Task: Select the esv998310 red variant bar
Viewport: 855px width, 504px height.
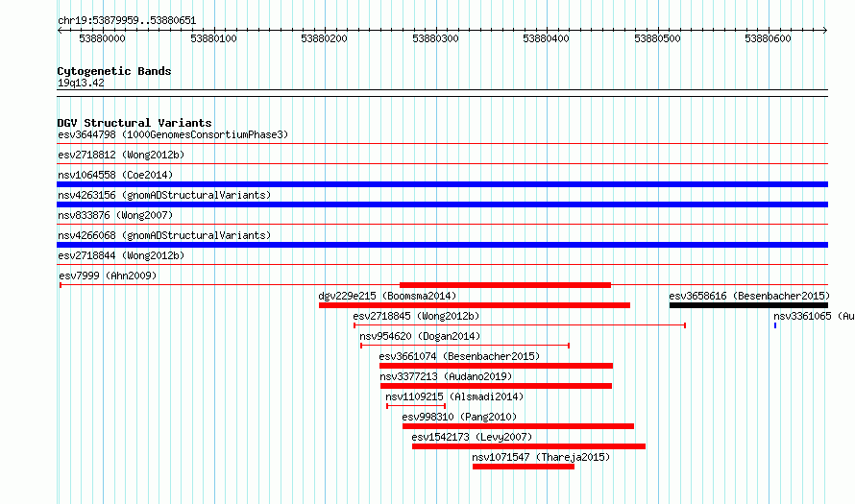Action: [518, 426]
